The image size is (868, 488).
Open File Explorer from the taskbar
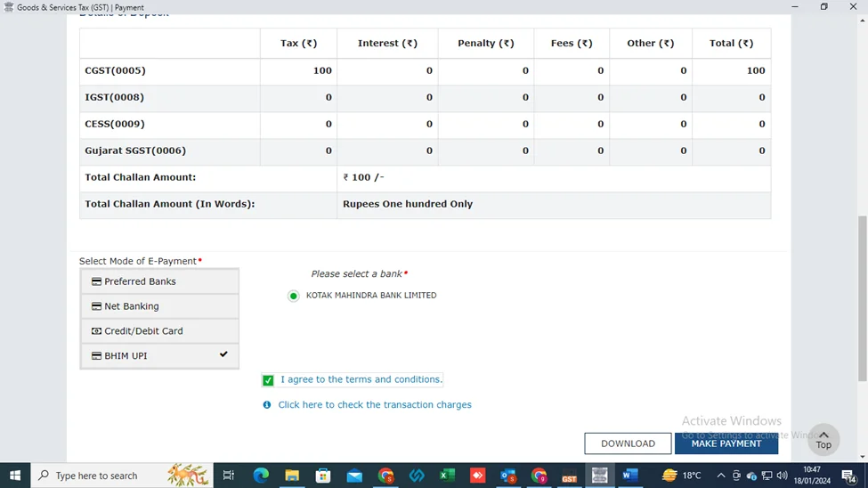(x=292, y=476)
